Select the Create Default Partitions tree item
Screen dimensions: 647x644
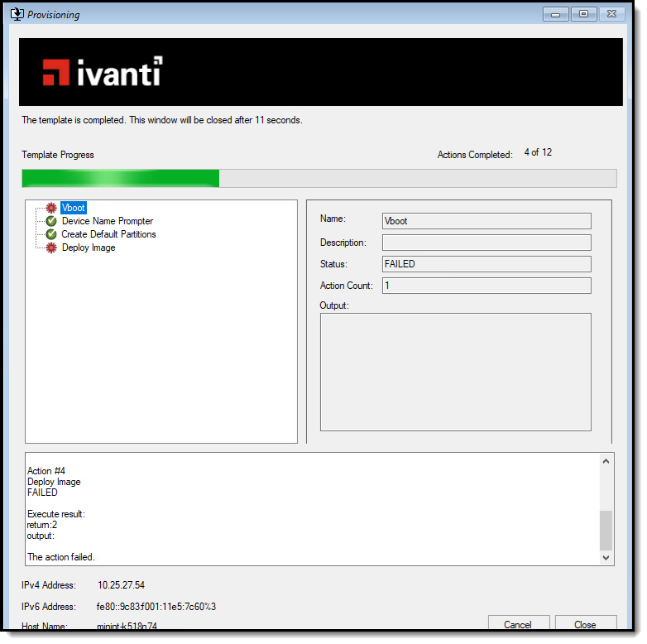108,234
